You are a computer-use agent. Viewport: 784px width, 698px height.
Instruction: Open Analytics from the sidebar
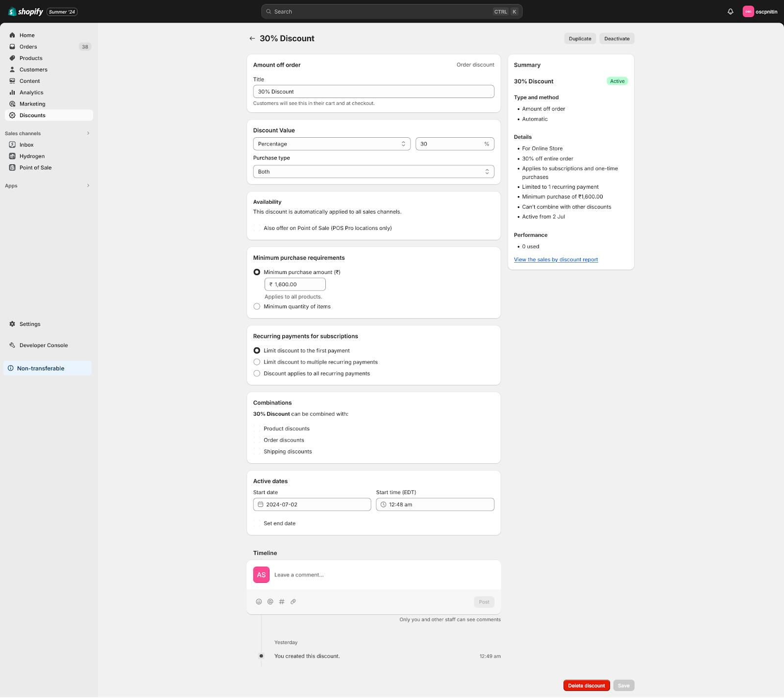[x=31, y=92]
